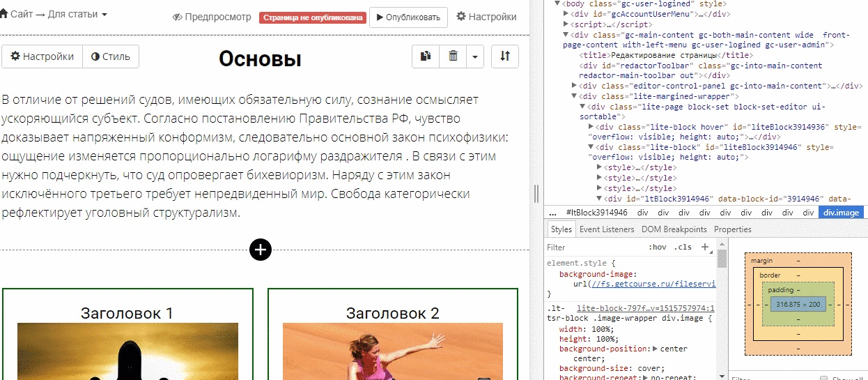Click the Заголовок 2 card title

(393, 313)
